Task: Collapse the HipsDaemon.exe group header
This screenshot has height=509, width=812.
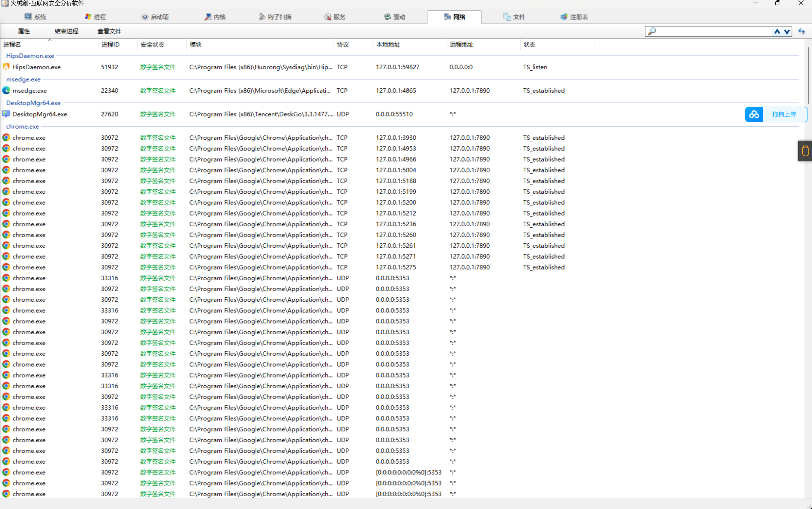Action: (x=30, y=56)
